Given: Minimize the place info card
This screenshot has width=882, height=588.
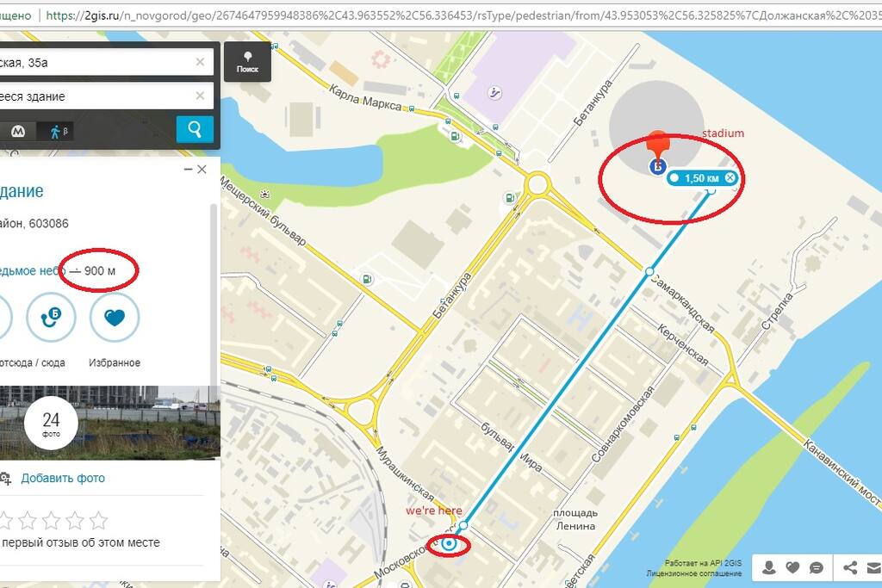Looking at the screenshot, I should click(x=189, y=170).
